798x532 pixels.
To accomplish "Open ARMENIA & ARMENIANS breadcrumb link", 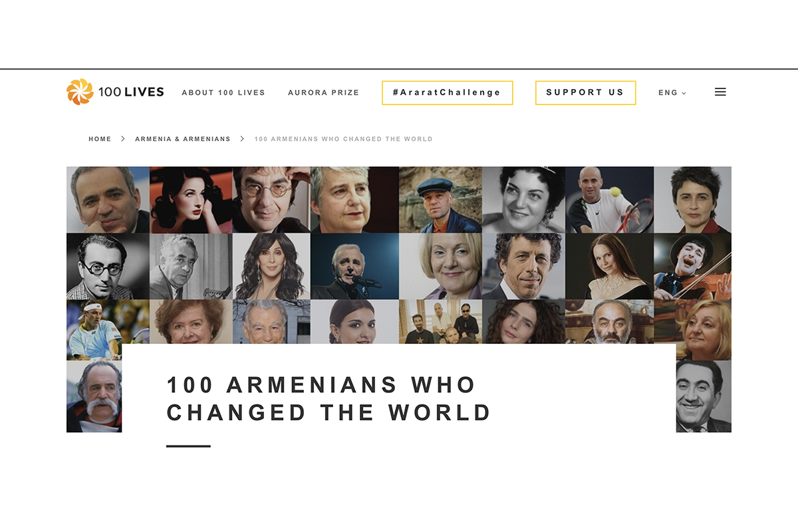I will (x=183, y=139).
